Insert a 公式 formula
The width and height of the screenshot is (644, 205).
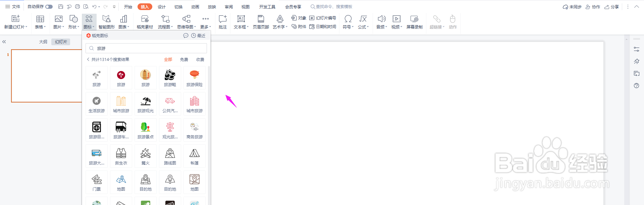click(x=363, y=22)
